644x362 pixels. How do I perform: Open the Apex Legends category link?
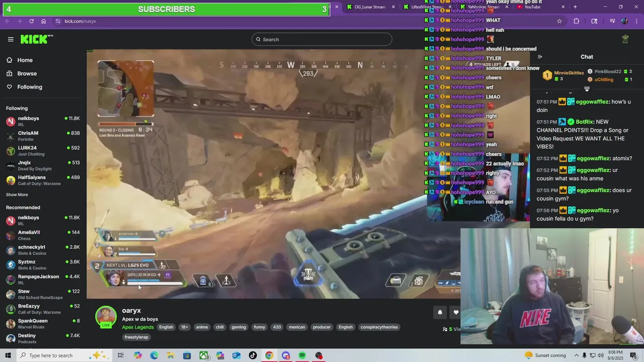(x=138, y=327)
